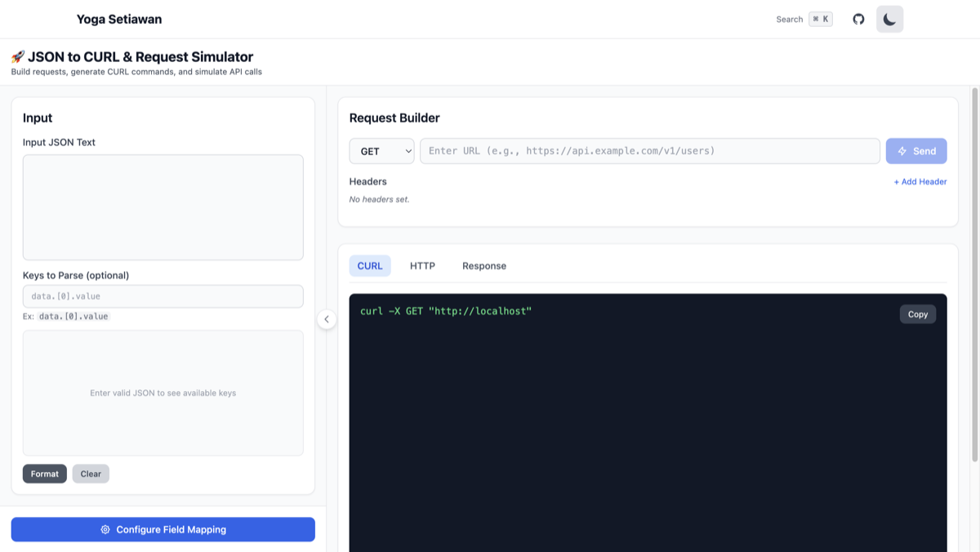Switch to the HTTP tab
This screenshot has width=980, height=552.
pos(422,265)
